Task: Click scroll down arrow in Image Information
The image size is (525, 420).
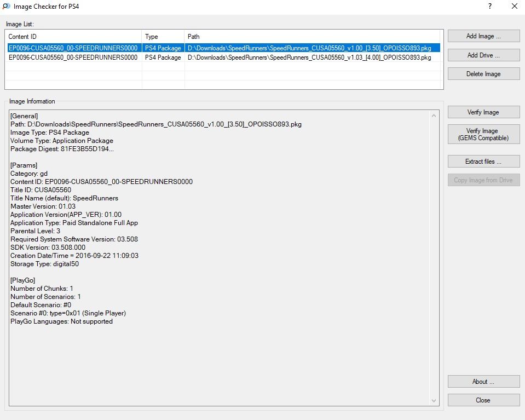Action: coord(435,401)
